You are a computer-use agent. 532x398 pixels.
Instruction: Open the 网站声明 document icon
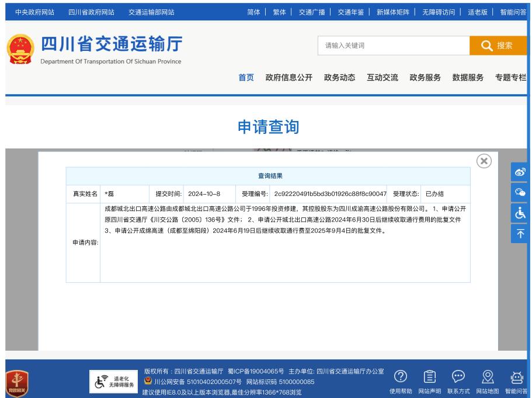[429, 376]
